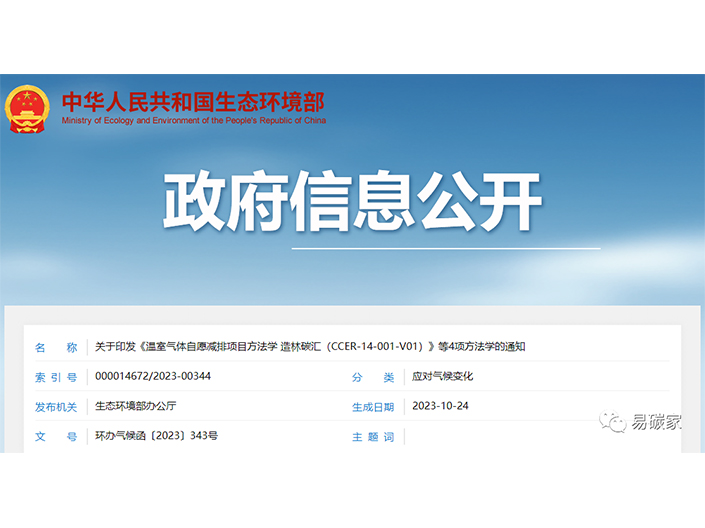The width and height of the screenshot is (705, 528).
Task: Click the WeChat watermark icon
Action: coord(612,422)
